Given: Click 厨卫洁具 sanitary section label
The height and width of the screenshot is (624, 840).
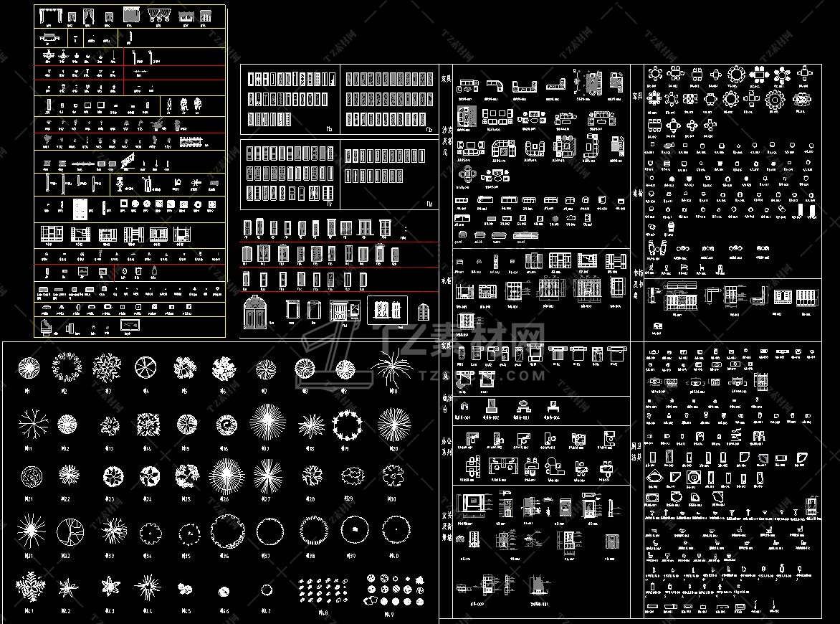Looking at the screenshot, I should click(x=636, y=452).
